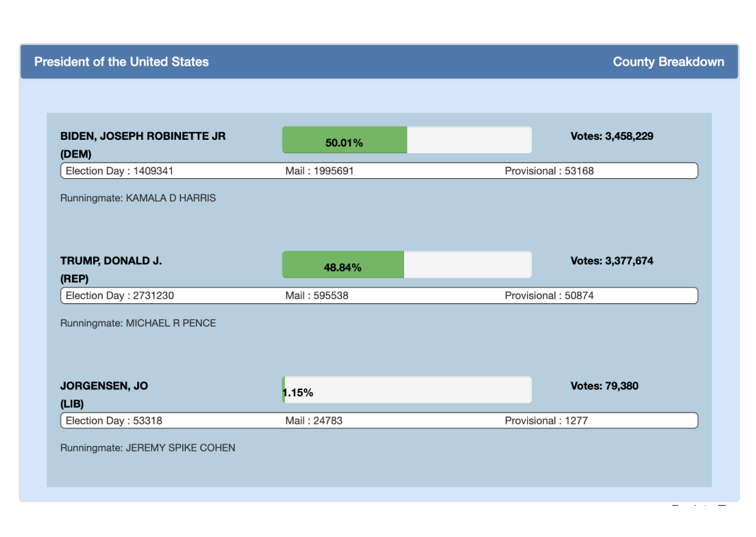
Task: Click Runningmate: KAMALA D HARRIS text
Action: [138, 199]
